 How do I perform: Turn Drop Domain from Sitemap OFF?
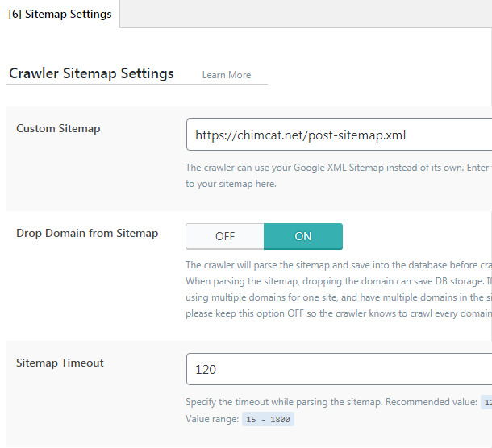[225, 237]
